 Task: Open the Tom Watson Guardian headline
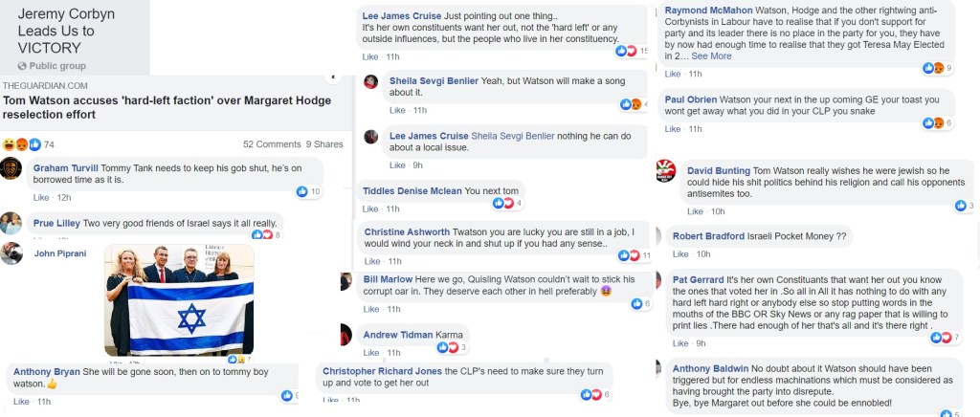point(168,107)
